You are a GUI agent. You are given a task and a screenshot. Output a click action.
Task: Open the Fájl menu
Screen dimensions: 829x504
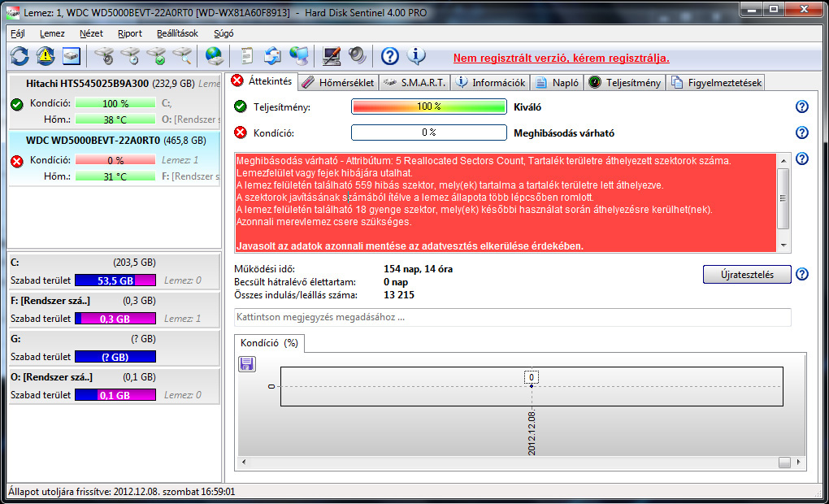[x=18, y=33]
